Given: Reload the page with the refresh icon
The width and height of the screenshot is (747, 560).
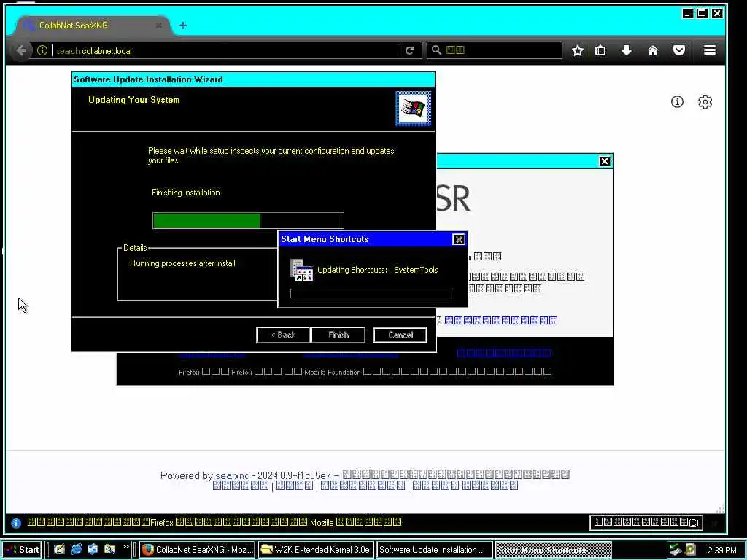Looking at the screenshot, I should (409, 50).
